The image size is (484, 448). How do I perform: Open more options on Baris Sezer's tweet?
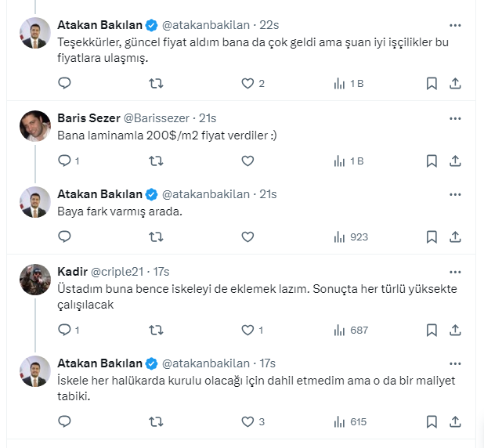(455, 118)
